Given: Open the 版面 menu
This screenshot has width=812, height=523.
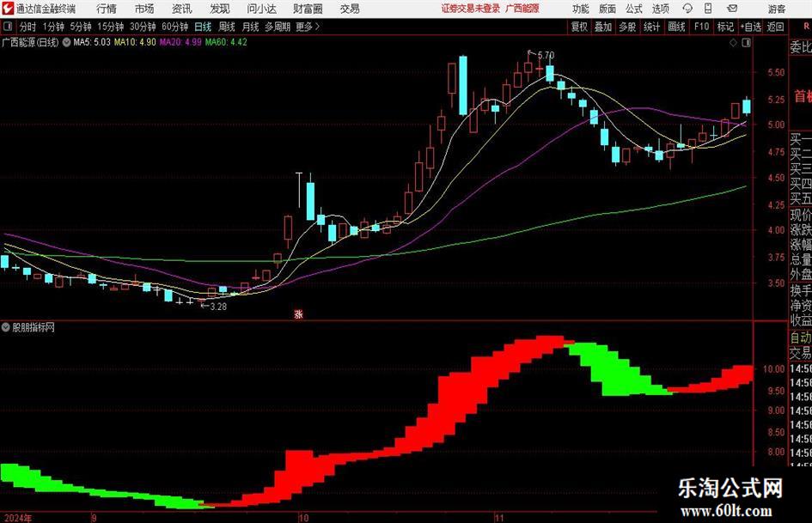Looking at the screenshot, I should click(x=607, y=9).
